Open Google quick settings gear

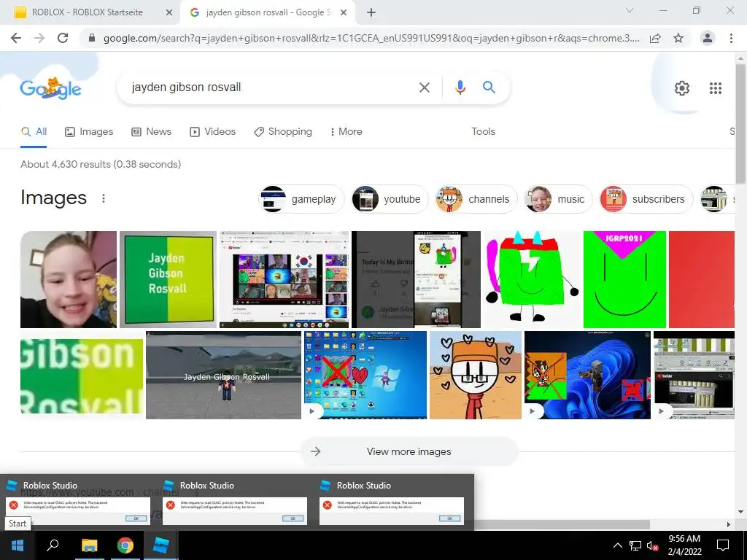(x=682, y=88)
